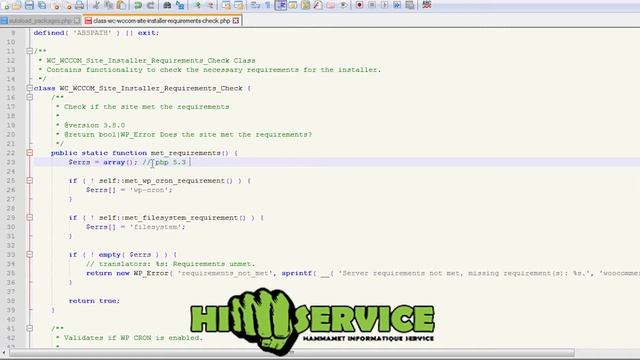Viewport: 640px width, 360px height.
Task: Close the requirements-check.php tab
Action: coord(236,20)
